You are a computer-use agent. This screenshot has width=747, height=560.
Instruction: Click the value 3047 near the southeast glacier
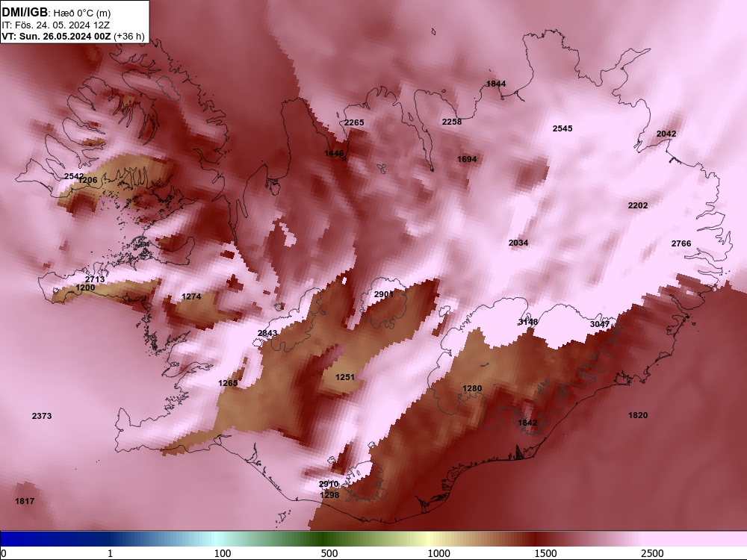tap(600, 324)
